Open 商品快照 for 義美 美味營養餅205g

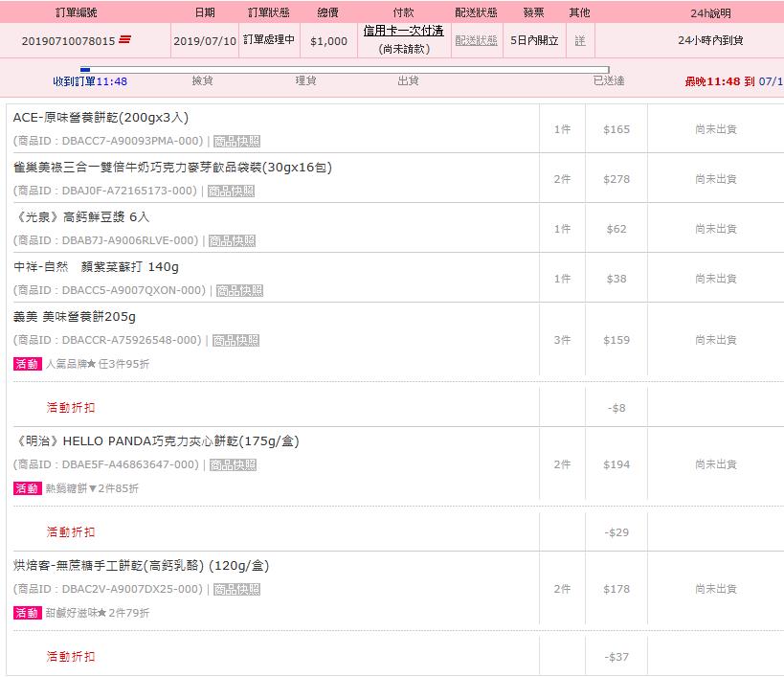tap(236, 341)
